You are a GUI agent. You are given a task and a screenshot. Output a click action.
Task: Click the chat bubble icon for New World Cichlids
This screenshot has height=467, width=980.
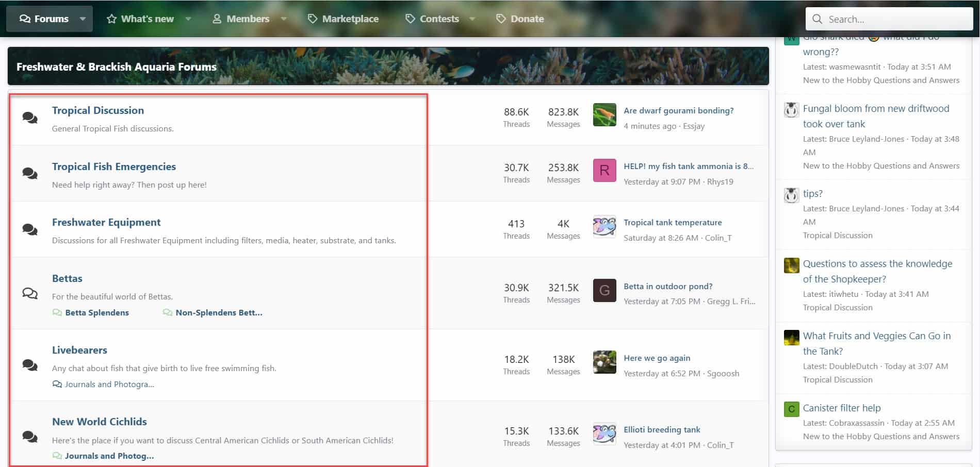[x=30, y=436]
